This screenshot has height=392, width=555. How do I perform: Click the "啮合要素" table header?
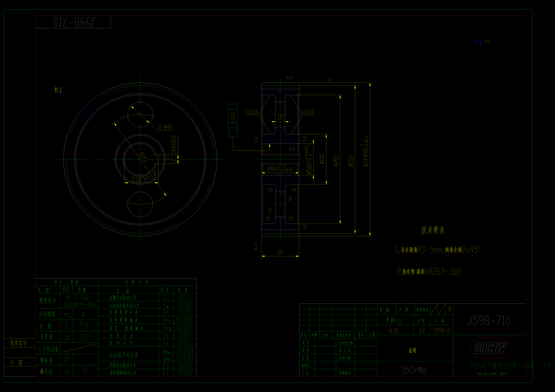click(66, 282)
